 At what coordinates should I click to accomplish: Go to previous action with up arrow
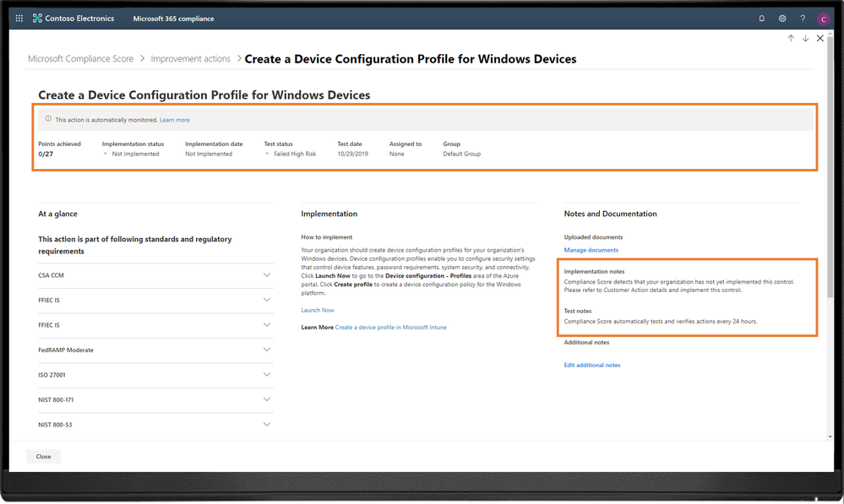(791, 39)
